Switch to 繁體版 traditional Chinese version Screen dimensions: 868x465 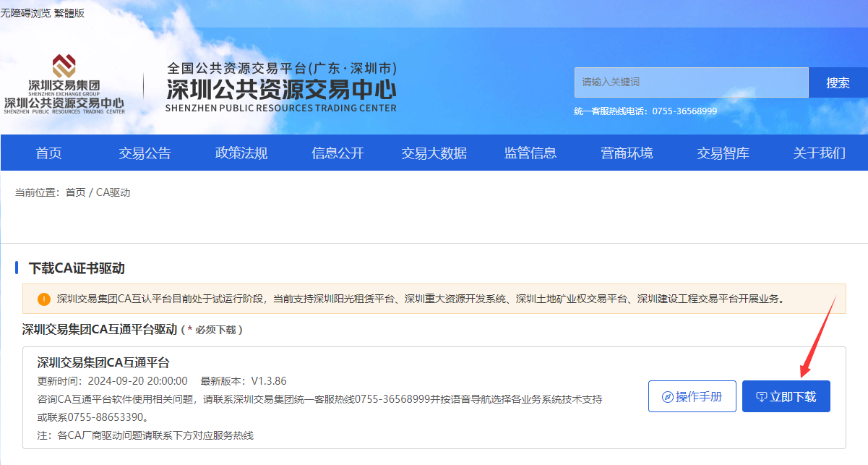click(69, 13)
